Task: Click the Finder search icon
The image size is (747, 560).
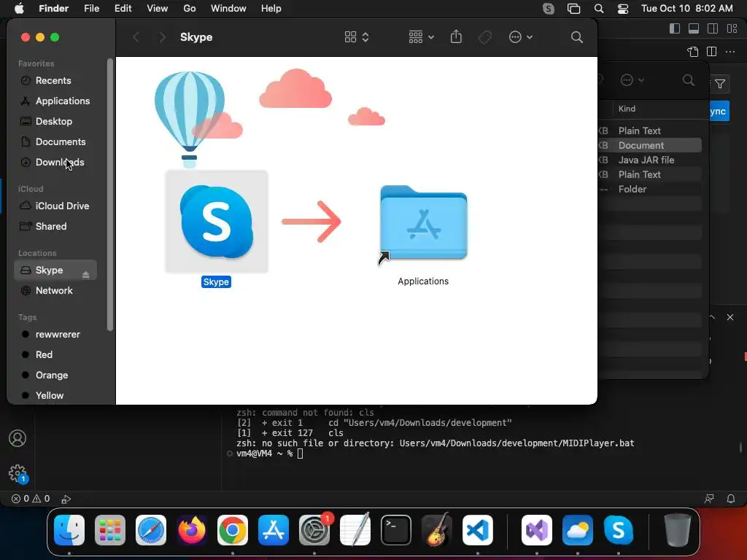Action: coord(576,37)
